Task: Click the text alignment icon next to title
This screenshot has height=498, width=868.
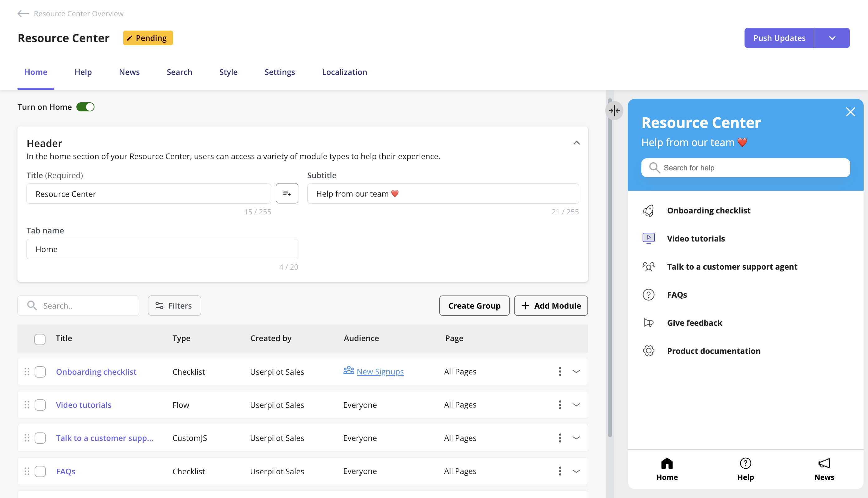Action: pos(287,193)
